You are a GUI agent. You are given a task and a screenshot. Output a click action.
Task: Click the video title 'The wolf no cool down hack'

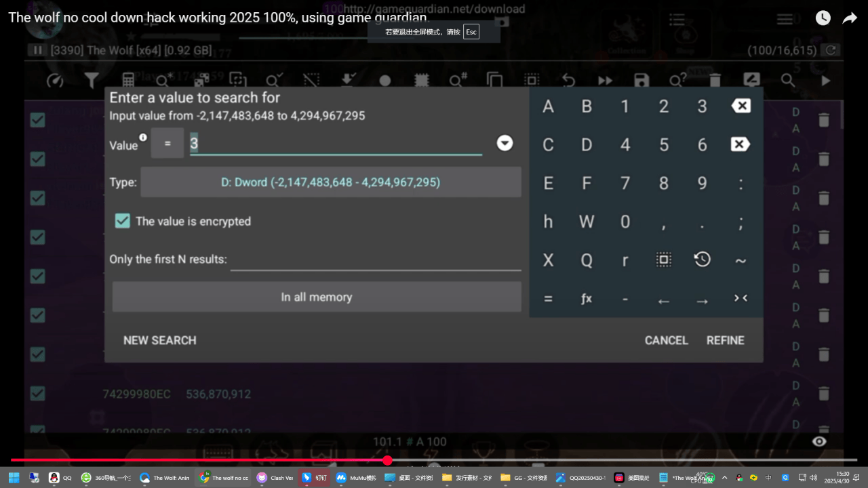pyautogui.click(x=218, y=18)
